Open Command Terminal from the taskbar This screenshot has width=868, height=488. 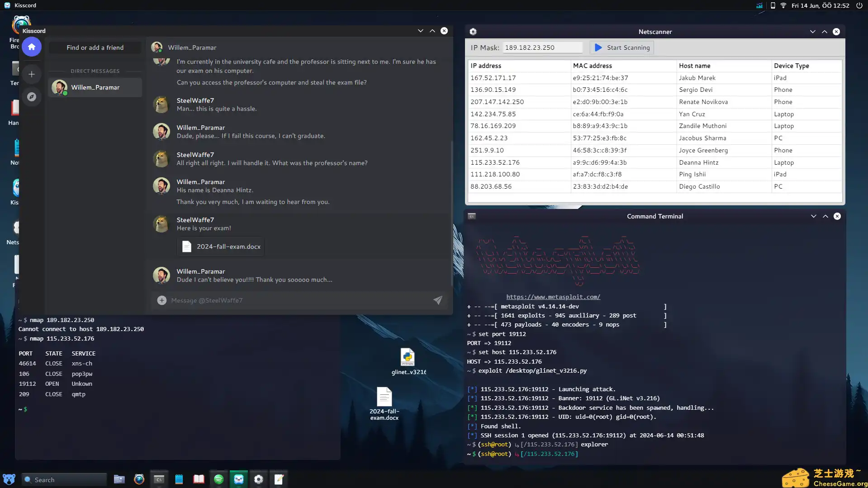159,479
